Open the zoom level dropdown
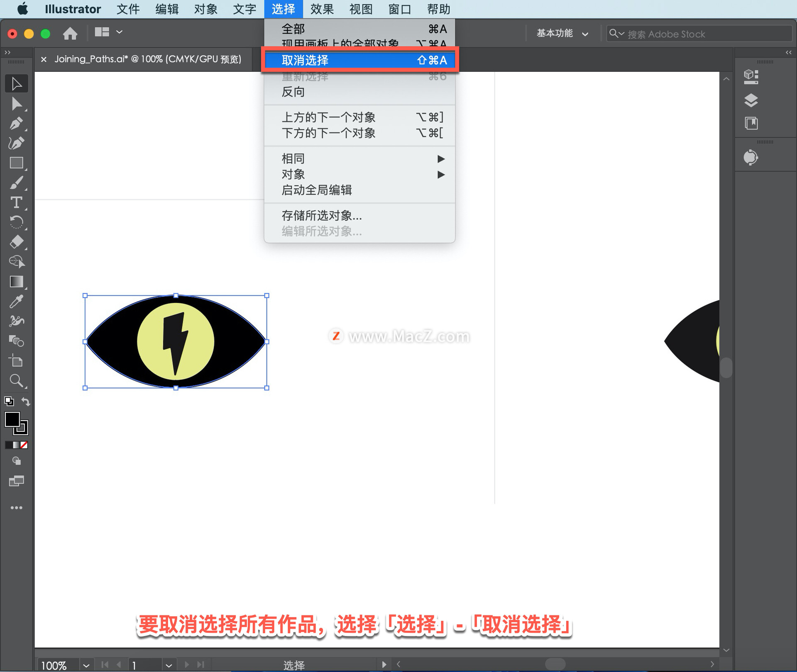 [x=86, y=665]
